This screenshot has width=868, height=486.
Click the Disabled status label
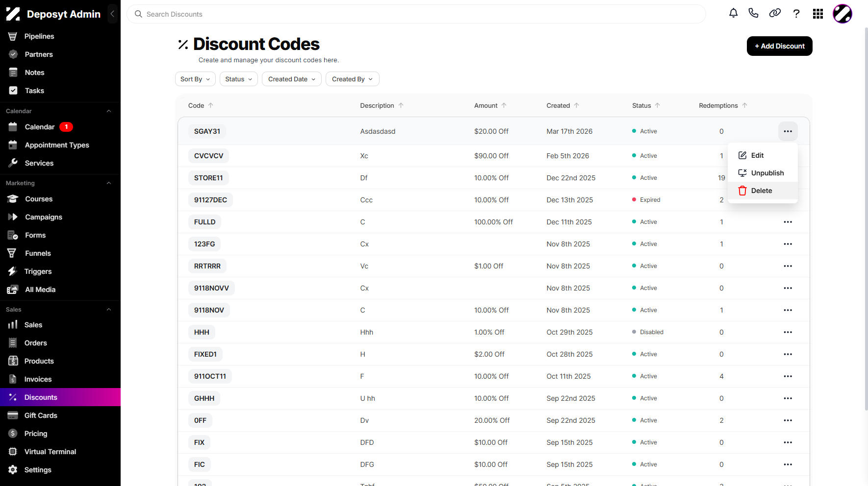click(x=651, y=332)
